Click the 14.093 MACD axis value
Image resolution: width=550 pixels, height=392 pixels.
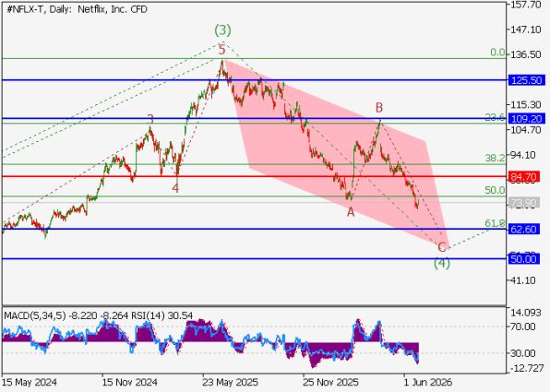click(526, 313)
